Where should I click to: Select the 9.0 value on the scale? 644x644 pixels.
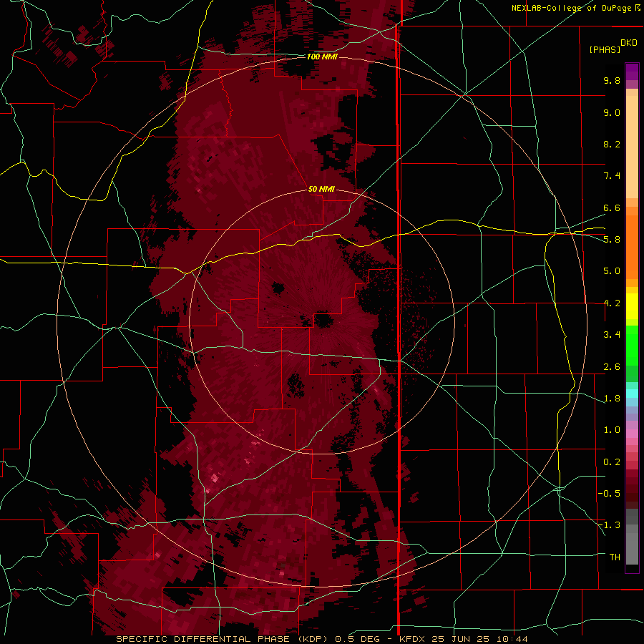click(x=612, y=112)
